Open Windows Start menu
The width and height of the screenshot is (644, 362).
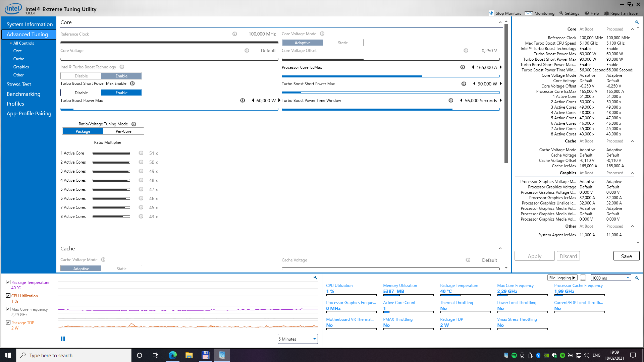pyautogui.click(x=8, y=355)
